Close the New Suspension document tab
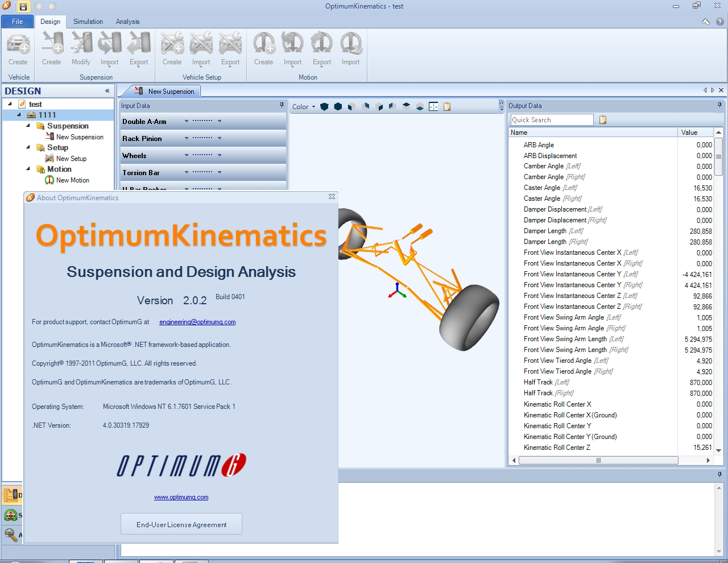Screen dimensions: 728x563 tap(721, 90)
